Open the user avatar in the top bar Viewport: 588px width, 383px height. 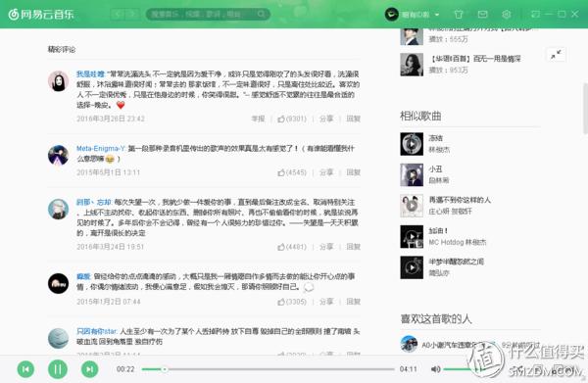392,15
